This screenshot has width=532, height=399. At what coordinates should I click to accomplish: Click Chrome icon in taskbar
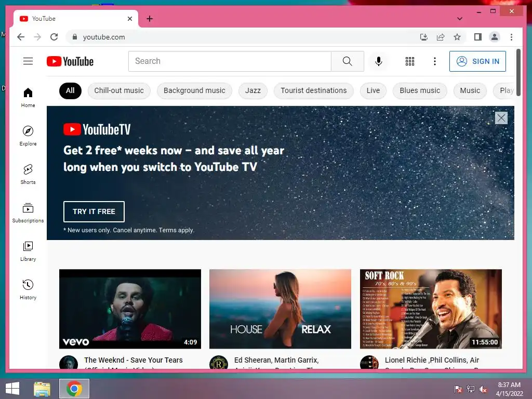pyautogui.click(x=74, y=389)
